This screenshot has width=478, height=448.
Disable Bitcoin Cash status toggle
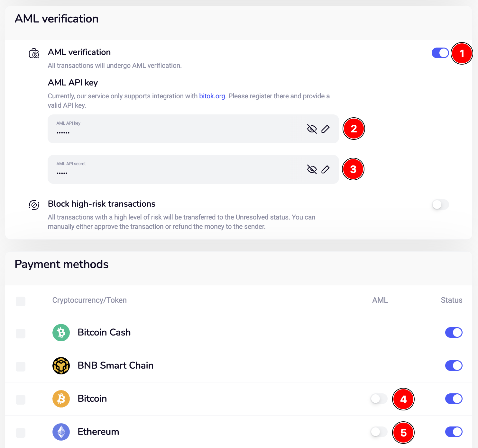(x=454, y=332)
